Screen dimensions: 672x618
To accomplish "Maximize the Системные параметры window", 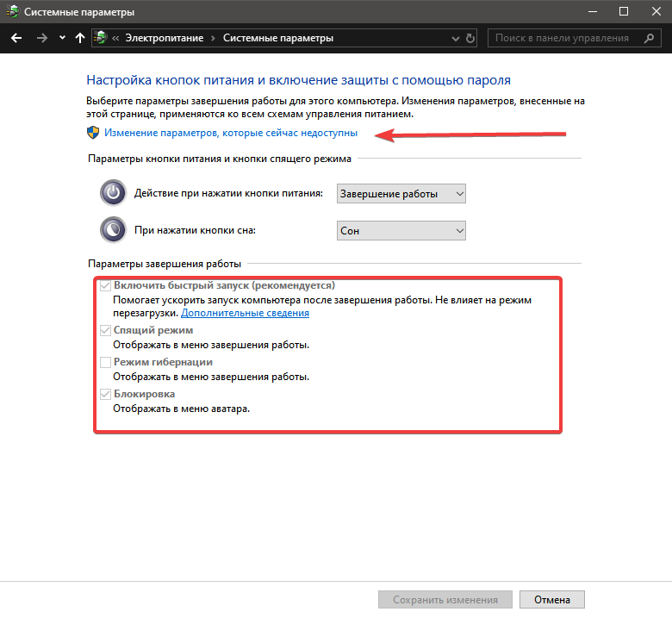I will point(624,11).
